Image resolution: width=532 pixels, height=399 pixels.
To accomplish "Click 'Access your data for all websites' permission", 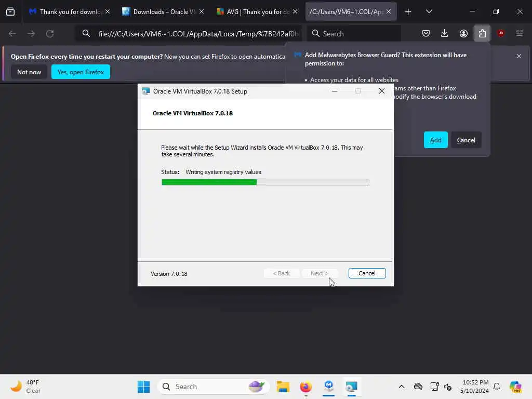I will click(x=354, y=80).
